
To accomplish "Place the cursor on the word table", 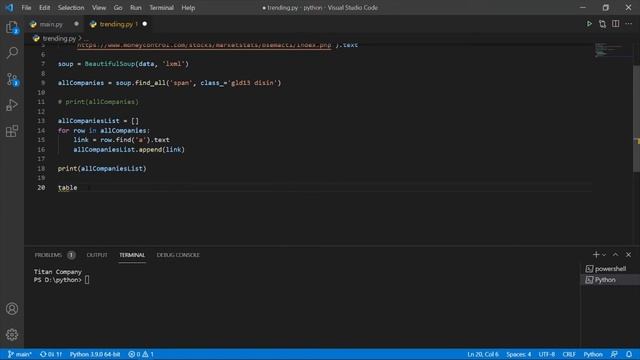I will (67, 188).
